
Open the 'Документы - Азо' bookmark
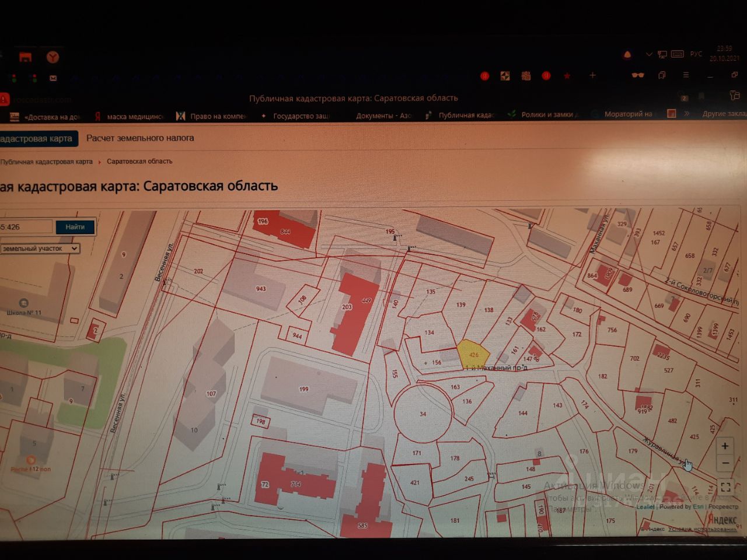pyautogui.click(x=383, y=116)
